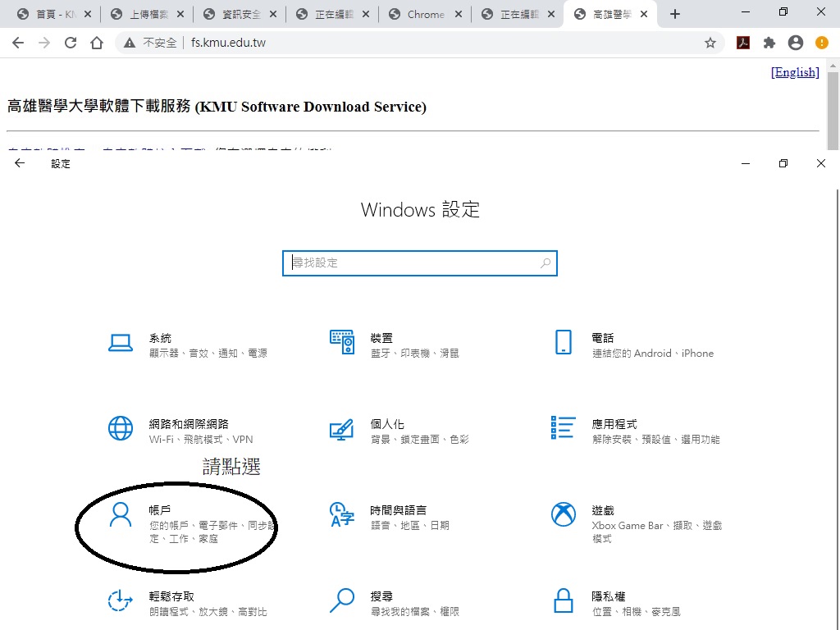Open Ease of Access (輕鬆存取) icon

tap(121, 600)
